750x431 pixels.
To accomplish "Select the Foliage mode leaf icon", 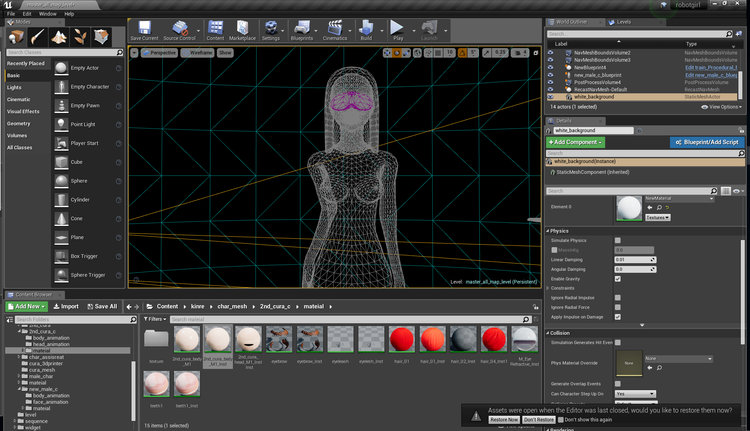I will 80,37.
